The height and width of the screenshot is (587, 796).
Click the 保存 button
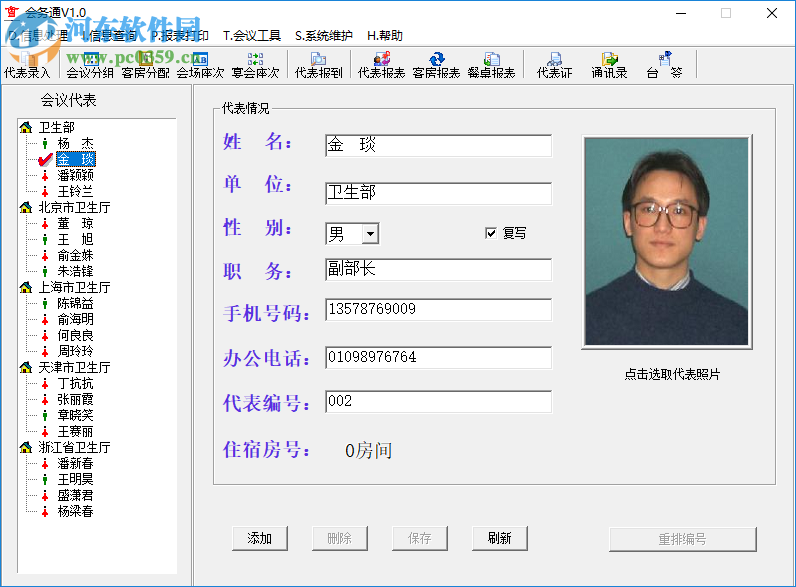[420, 538]
